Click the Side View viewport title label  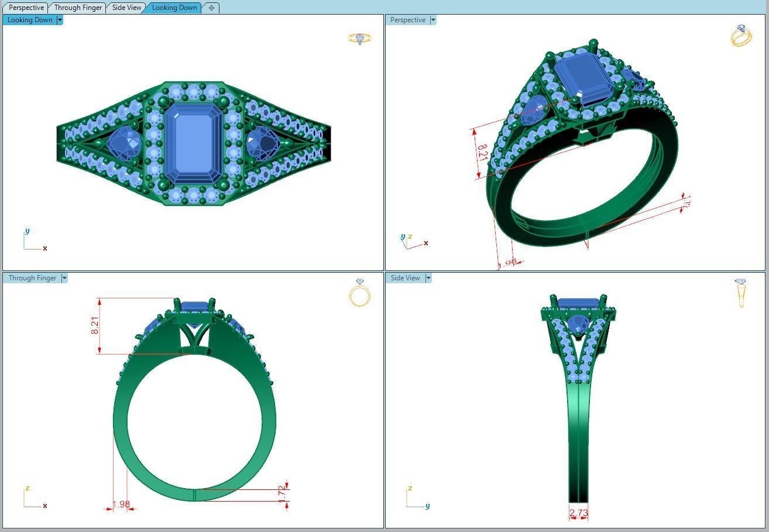tap(406, 278)
